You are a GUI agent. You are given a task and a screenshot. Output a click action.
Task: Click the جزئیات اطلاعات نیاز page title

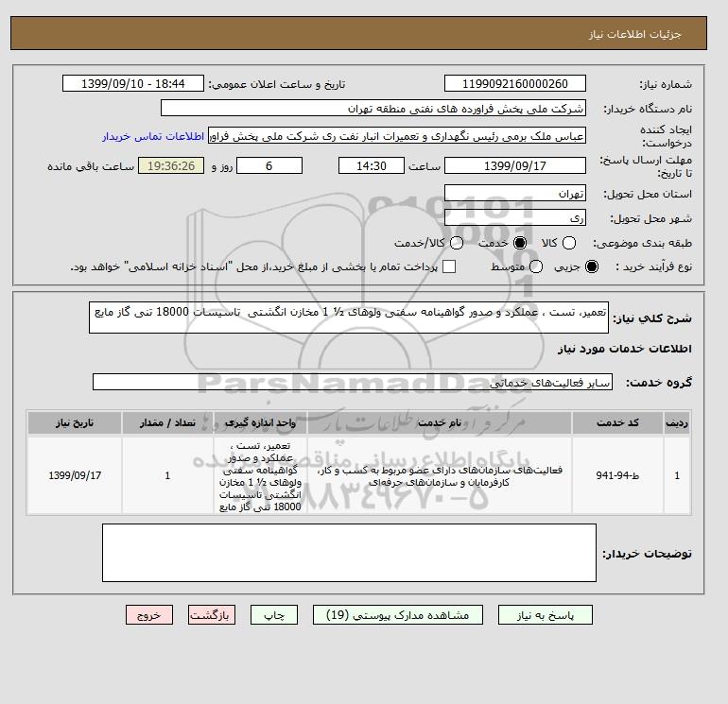click(634, 34)
